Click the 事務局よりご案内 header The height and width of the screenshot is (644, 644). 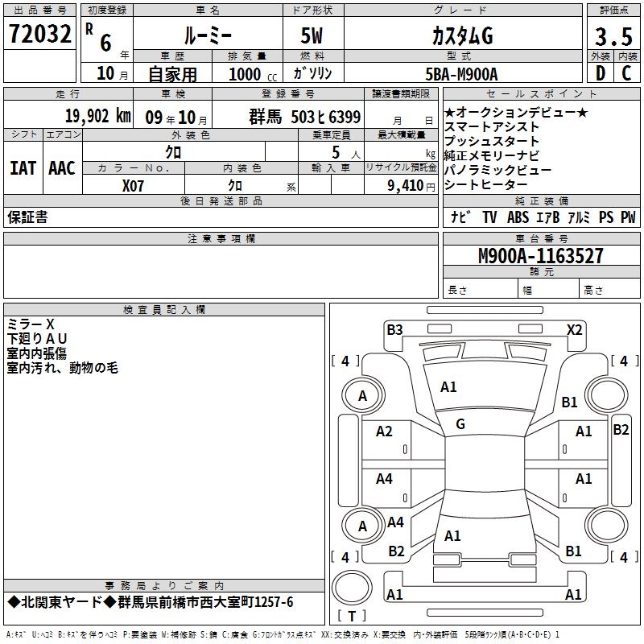coord(164,586)
